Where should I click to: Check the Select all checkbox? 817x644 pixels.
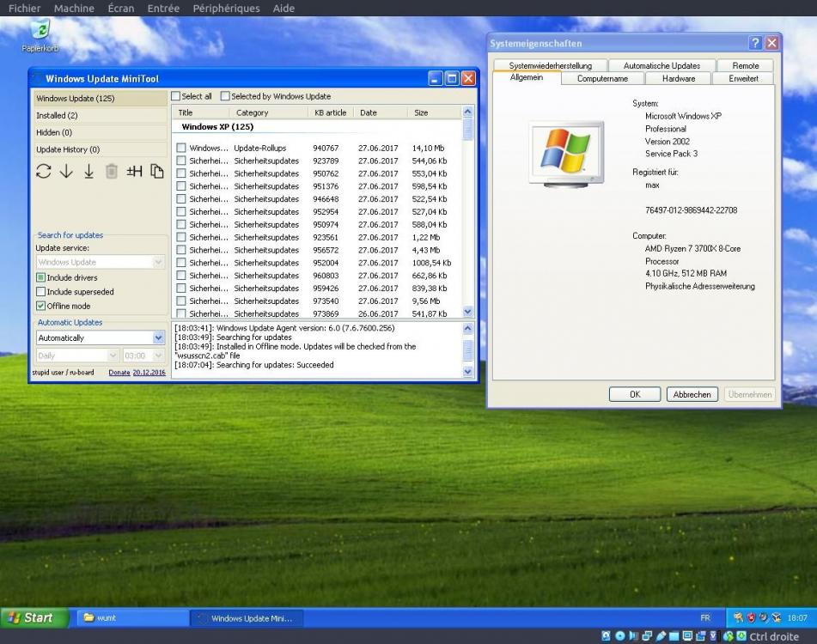(x=177, y=96)
